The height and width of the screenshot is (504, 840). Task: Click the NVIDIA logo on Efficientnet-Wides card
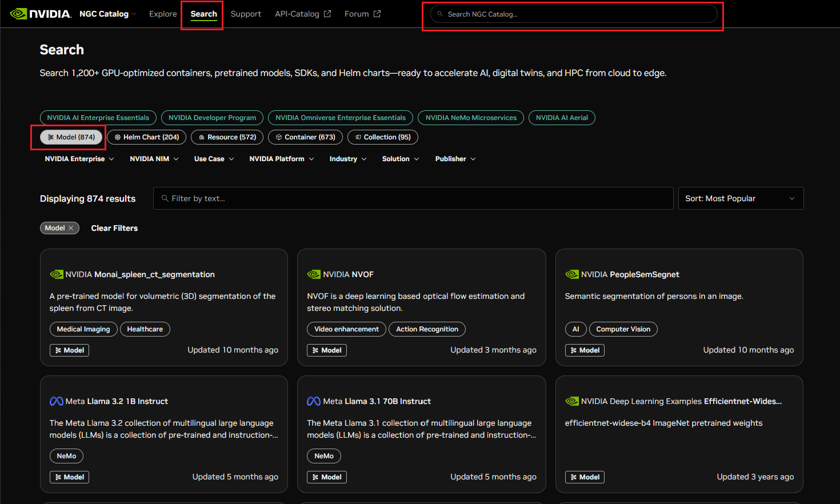(x=572, y=401)
